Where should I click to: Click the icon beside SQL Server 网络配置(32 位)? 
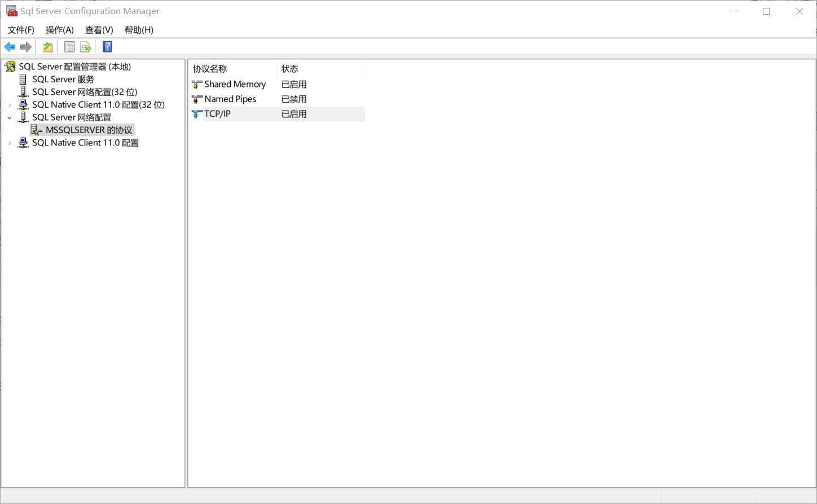(x=23, y=92)
